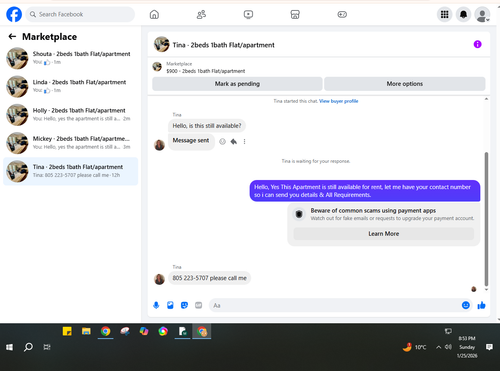Open conversation info purple icon
Screen dimensions: 500x371
[x=477, y=44]
